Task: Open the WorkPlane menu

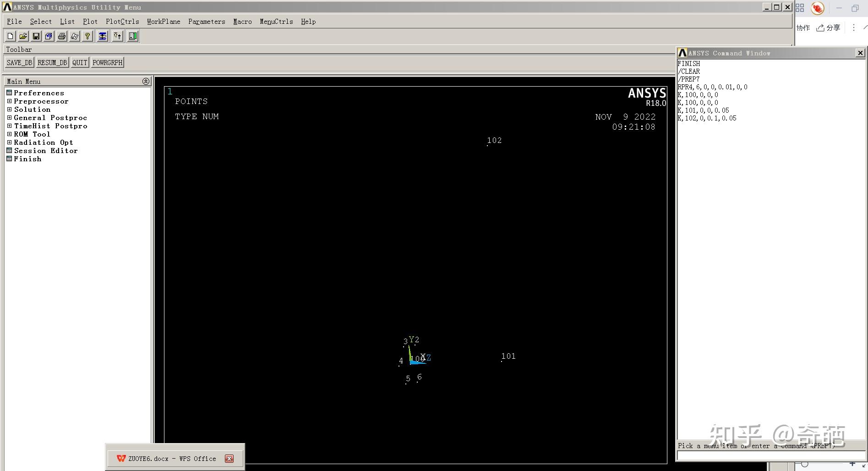Action: pyautogui.click(x=164, y=22)
